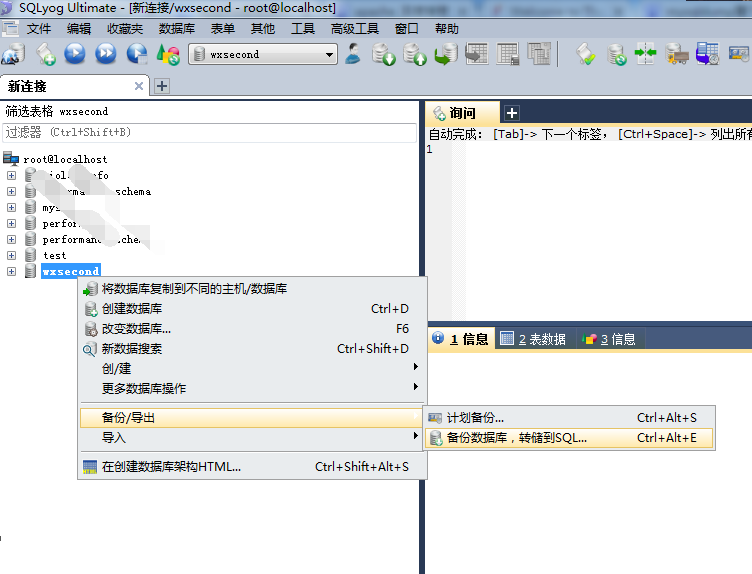Close the 新连接 tab
The image size is (752, 574).
139,86
